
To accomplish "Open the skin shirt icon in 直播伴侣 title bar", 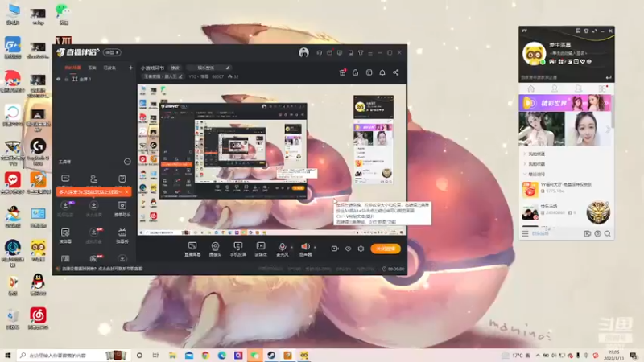I will [x=361, y=52].
